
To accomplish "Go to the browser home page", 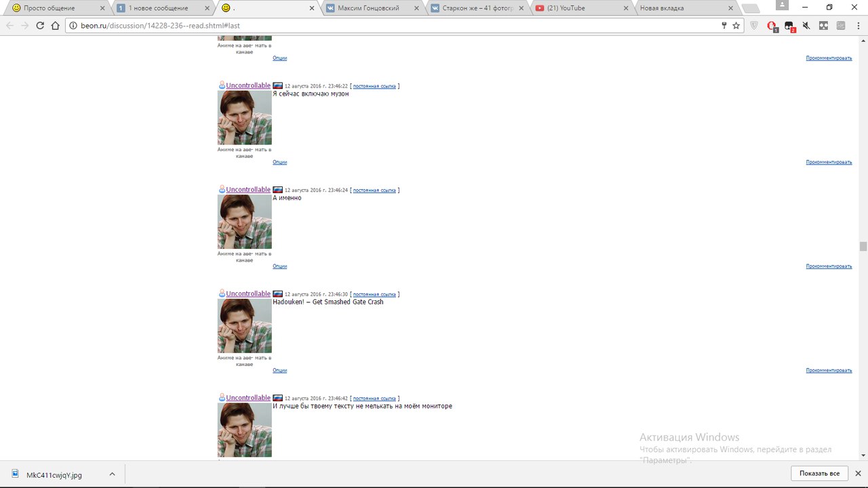I will pyautogui.click(x=56, y=26).
